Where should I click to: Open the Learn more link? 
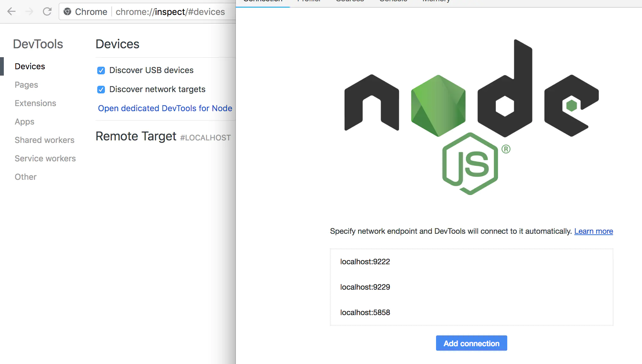click(x=593, y=231)
